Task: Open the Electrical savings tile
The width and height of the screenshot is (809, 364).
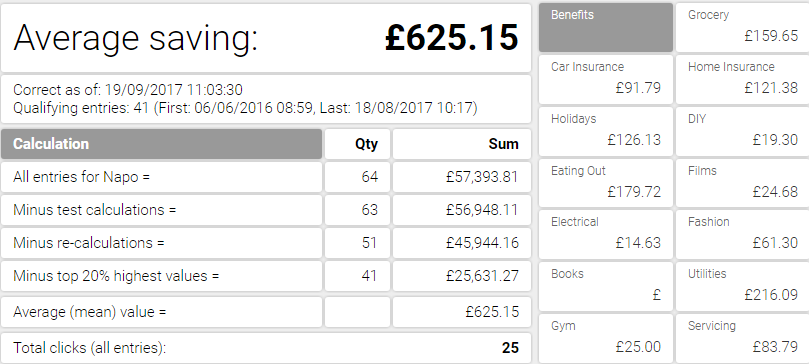Action: pos(606,235)
